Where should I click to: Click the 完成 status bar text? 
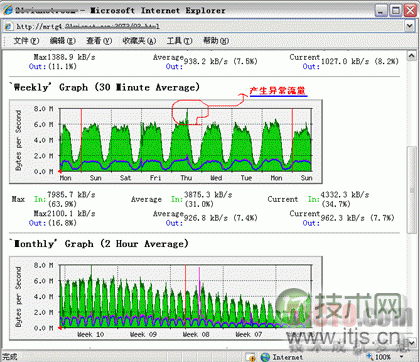point(10,357)
